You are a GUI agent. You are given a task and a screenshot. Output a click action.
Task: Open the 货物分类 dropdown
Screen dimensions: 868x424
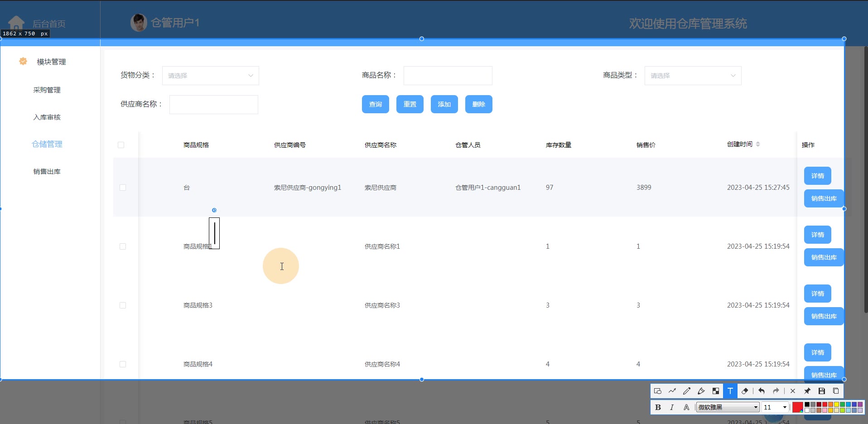211,76
